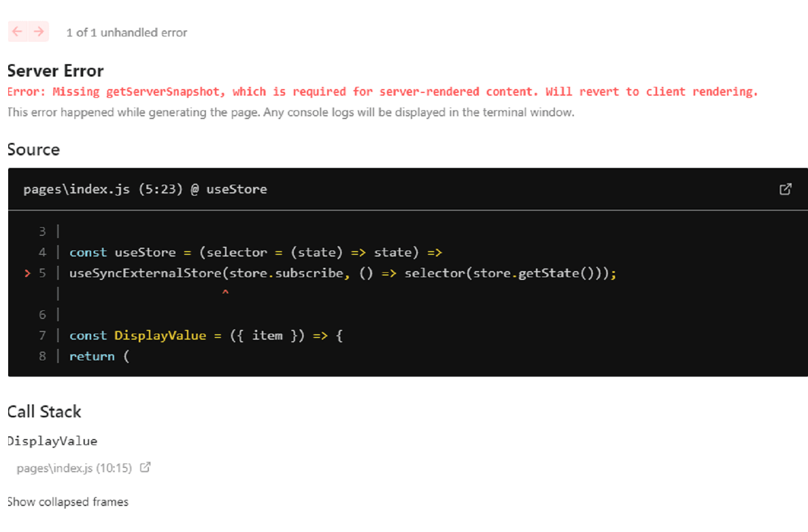Select the DisplayValue call stack entry
The width and height of the screenshot is (808, 532).
pos(53,441)
